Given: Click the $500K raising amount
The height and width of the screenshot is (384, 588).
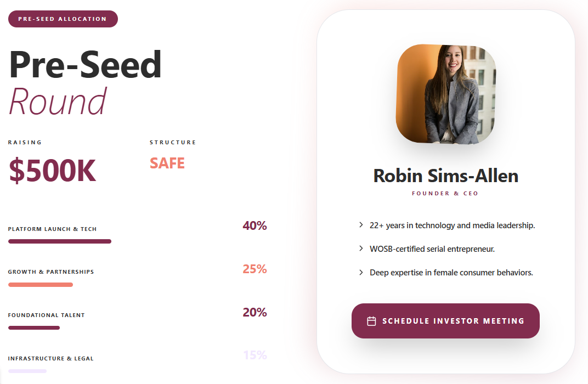Looking at the screenshot, I should tap(52, 171).
